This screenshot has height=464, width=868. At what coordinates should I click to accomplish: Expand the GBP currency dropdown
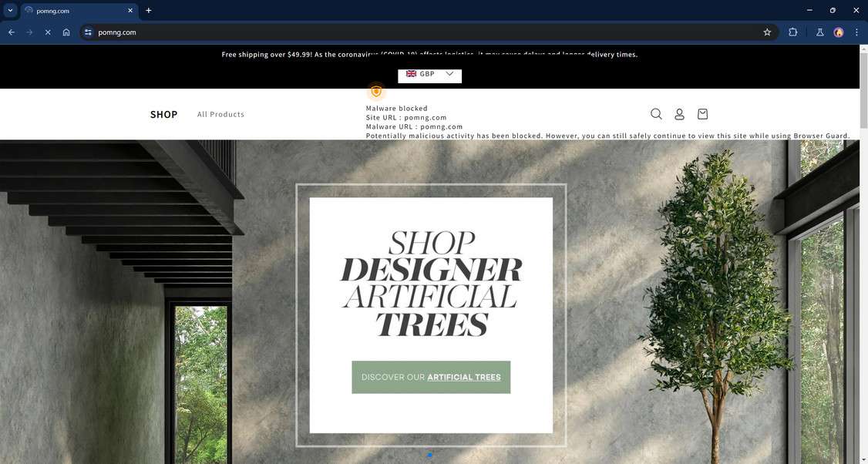tap(429, 74)
